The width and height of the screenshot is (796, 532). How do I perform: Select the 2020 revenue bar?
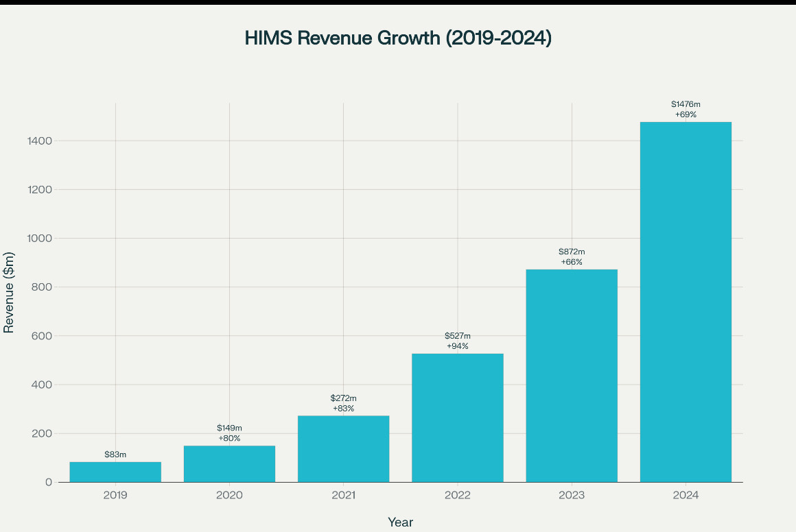[229, 463]
